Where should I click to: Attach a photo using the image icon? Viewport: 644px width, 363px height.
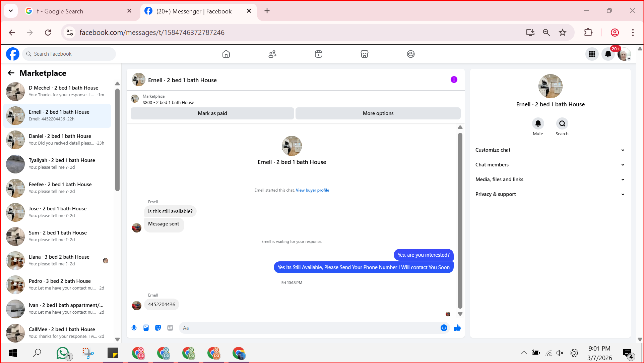point(146,328)
